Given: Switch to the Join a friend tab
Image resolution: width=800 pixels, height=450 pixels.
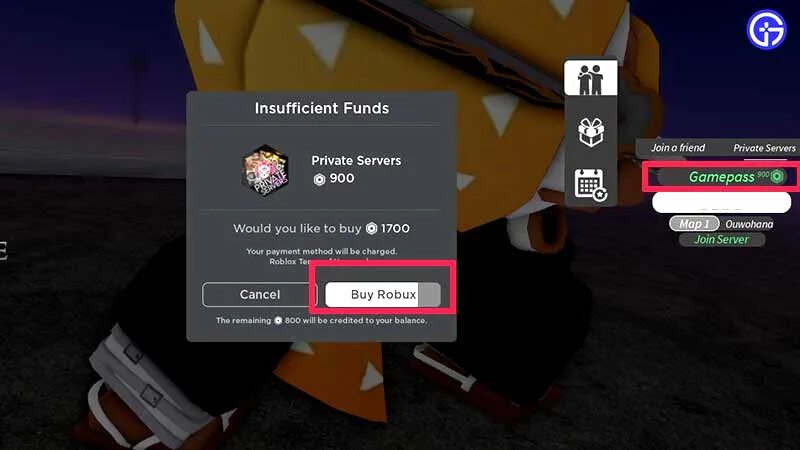Looking at the screenshot, I should 678,148.
